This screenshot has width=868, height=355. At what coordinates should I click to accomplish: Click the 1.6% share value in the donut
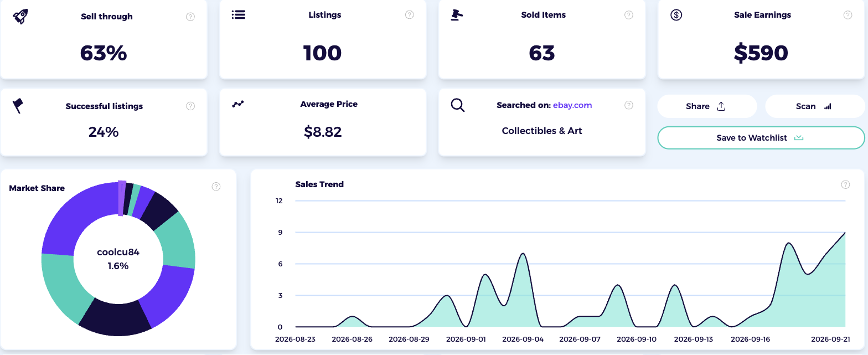[118, 266]
